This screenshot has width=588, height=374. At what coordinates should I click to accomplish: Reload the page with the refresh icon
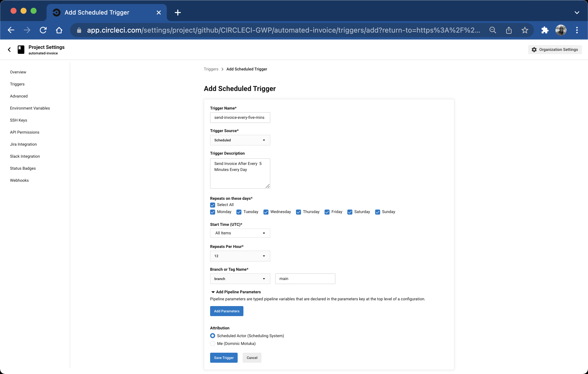pyautogui.click(x=43, y=30)
